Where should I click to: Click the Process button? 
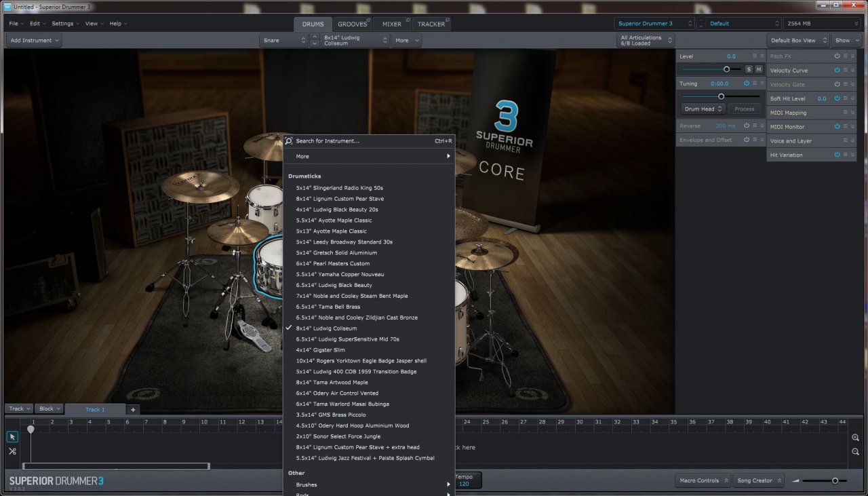745,109
